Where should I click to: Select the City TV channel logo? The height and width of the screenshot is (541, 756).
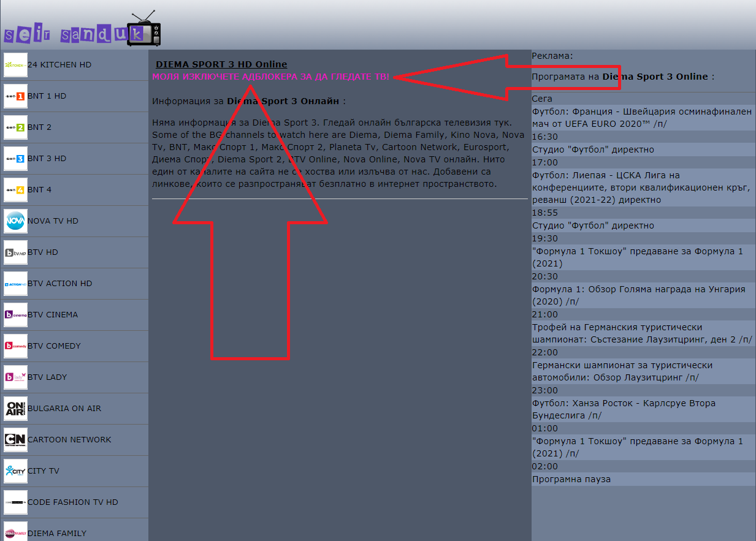tap(15, 471)
